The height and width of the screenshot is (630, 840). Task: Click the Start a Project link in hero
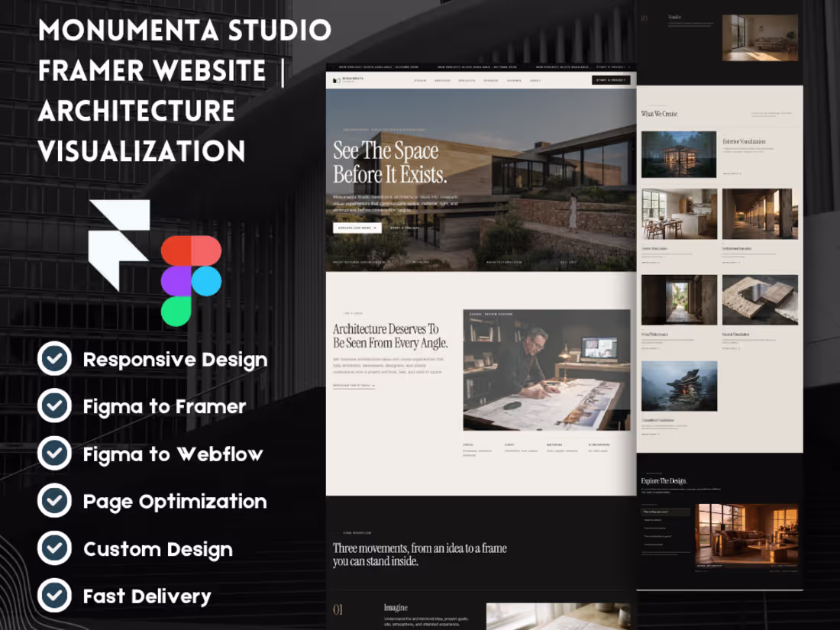[405, 228]
